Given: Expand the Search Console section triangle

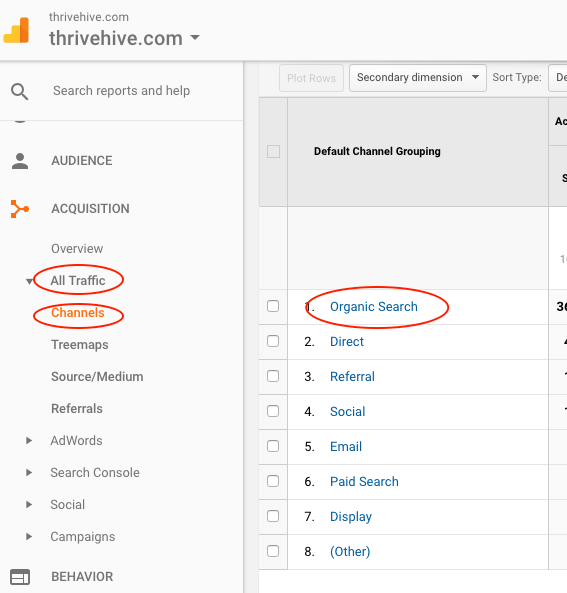Looking at the screenshot, I should pos(29,473).
